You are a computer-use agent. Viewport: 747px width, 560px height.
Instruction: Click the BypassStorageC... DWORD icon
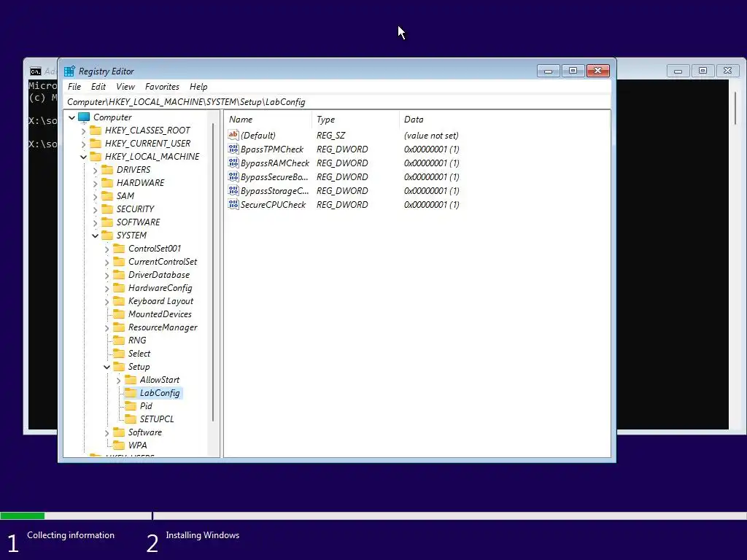click(233, 190)
